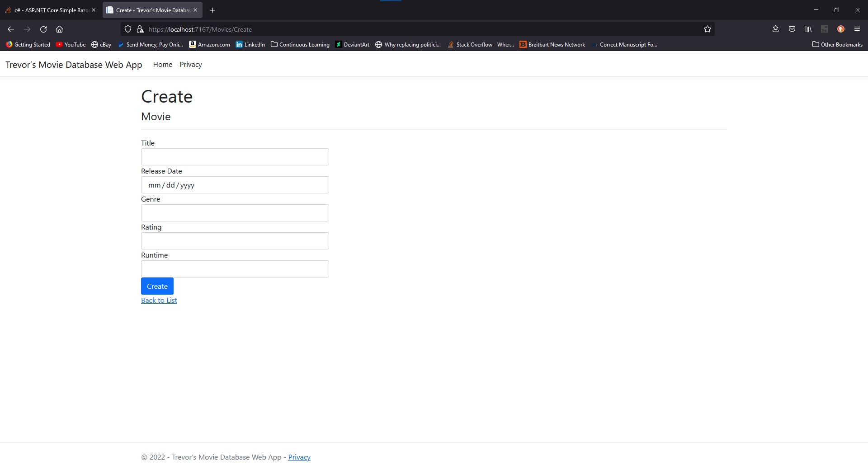The image size is (868, 470).
Task: Focus the Runtime input field
Action: 235,269
